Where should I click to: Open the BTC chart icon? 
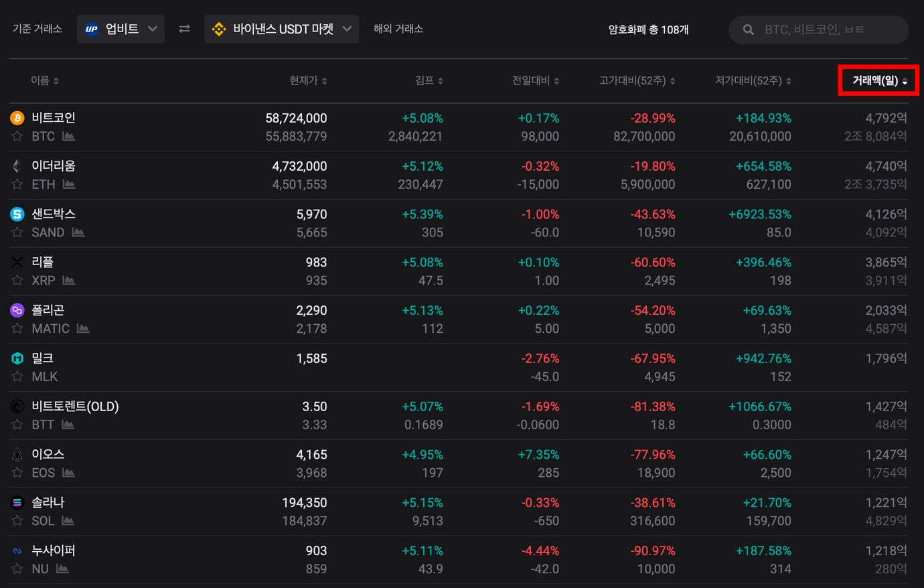pos(68,136)
